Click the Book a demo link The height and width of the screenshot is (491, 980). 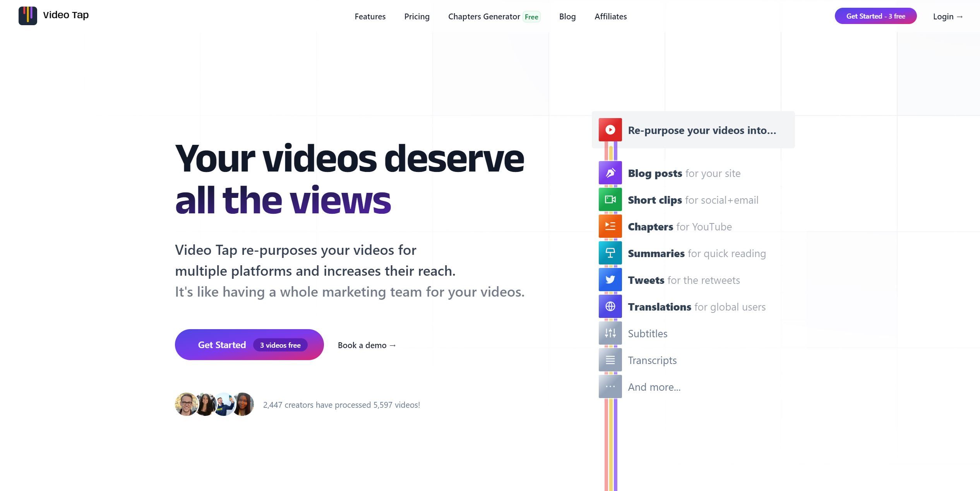click(366, 345)
